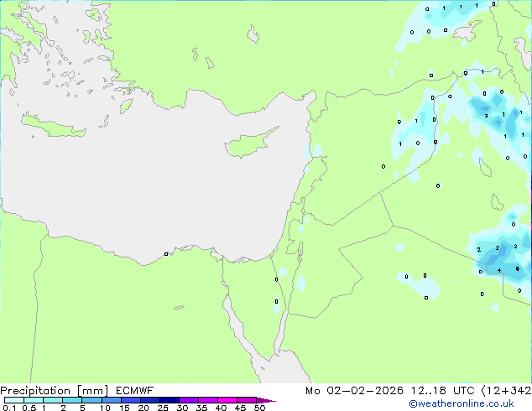The width and height of the screenshot is (532, 411).
Task: Select the 0.5–1 mm legend color box
Action: (34, 400)
